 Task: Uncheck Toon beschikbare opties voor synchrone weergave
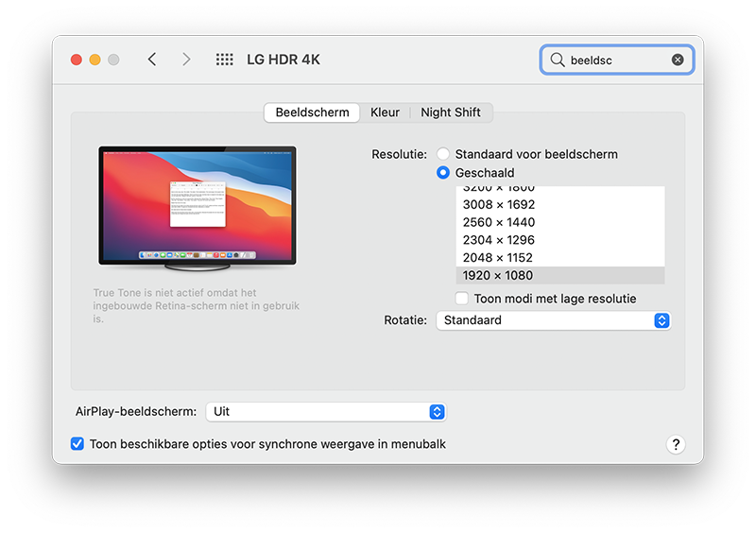pos(77,444)
